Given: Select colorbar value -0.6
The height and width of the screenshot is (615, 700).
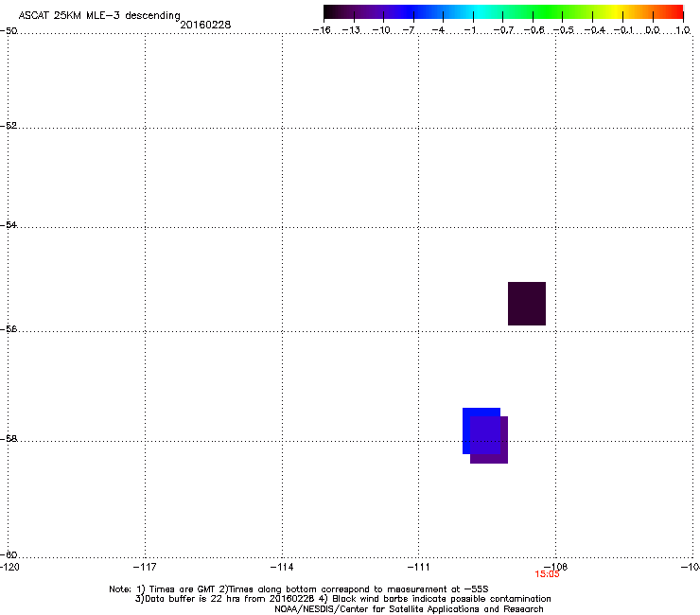Looking at the screenshot, I should point(534,30).
